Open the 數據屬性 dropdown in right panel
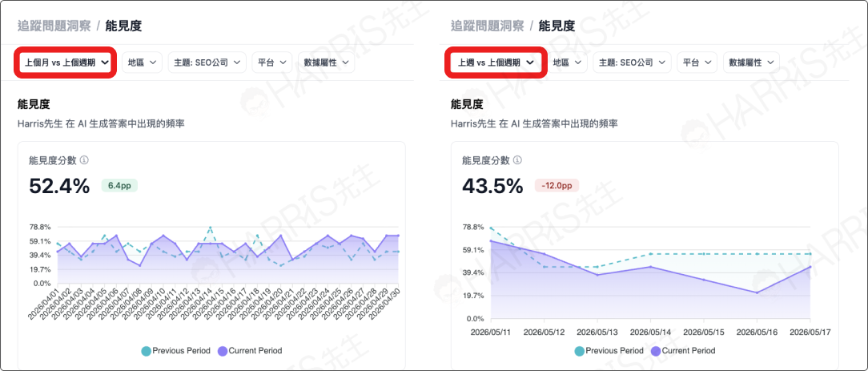 point(751,63)
